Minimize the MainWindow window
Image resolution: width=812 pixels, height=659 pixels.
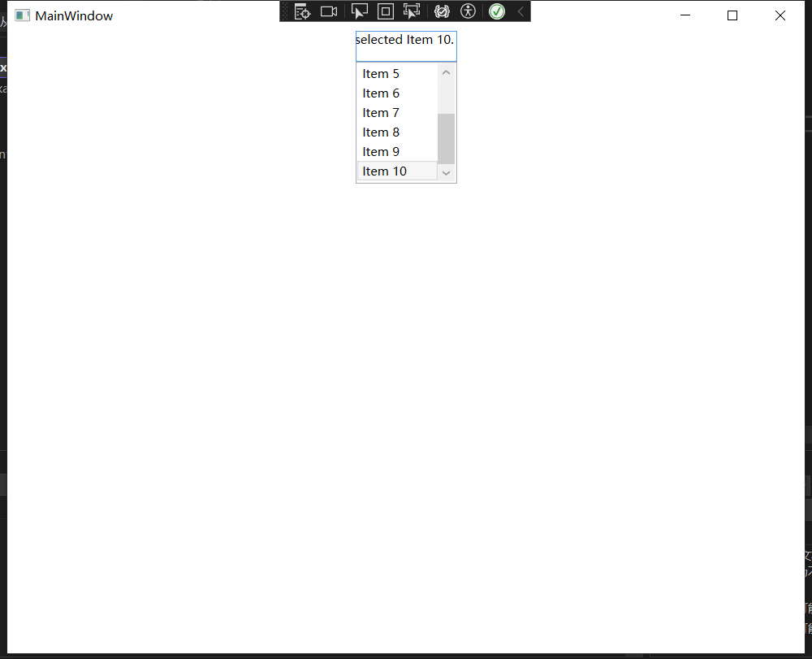point(685,15)
